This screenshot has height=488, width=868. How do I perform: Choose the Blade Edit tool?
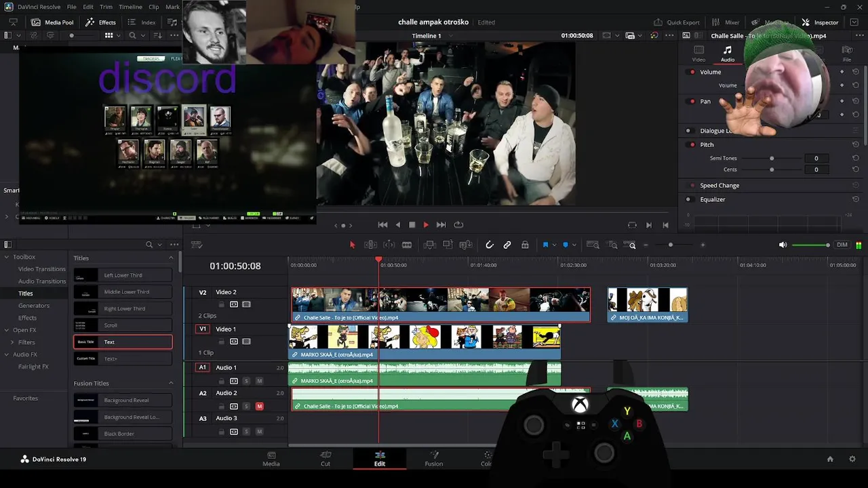point(407,245)
